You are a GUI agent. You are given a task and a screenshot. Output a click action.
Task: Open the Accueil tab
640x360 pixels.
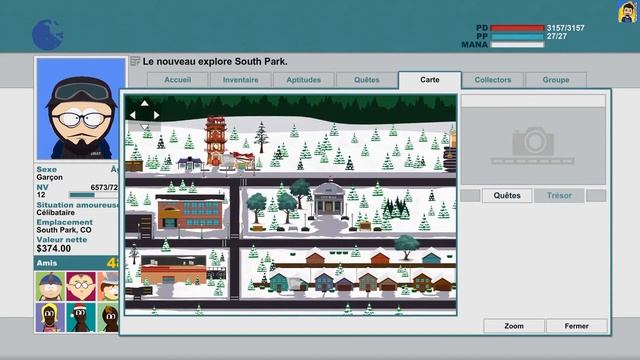[x=178, y=80]
